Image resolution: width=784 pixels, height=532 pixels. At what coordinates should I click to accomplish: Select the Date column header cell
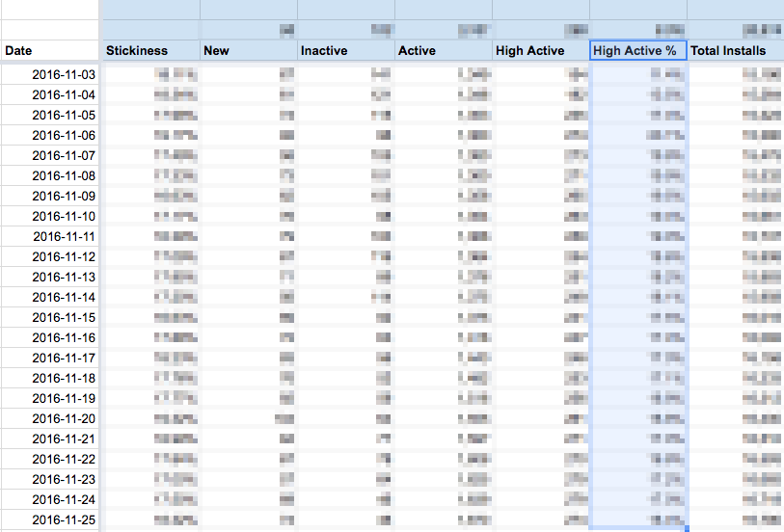pos(50,50)
